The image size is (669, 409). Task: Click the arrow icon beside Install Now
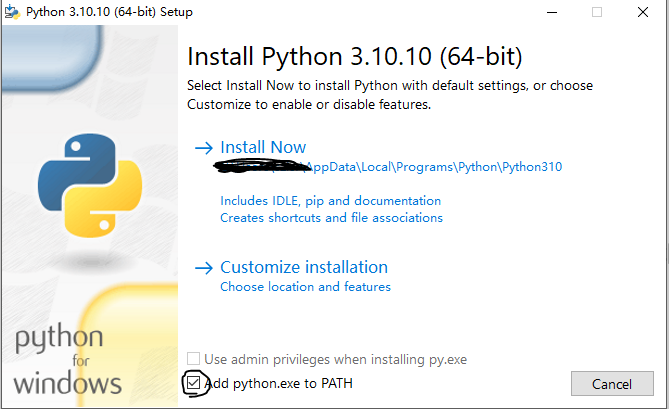203,148
